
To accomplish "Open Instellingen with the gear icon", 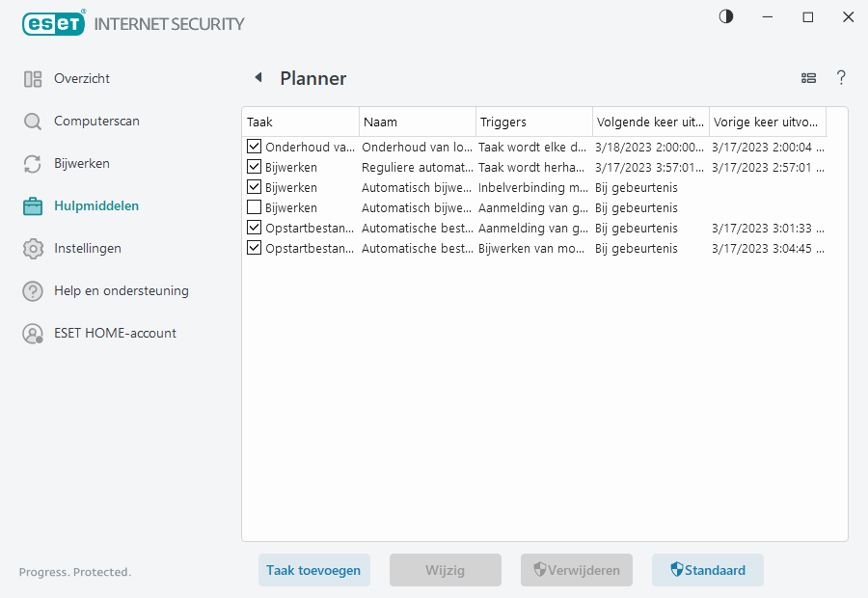I will pos(32,248).
